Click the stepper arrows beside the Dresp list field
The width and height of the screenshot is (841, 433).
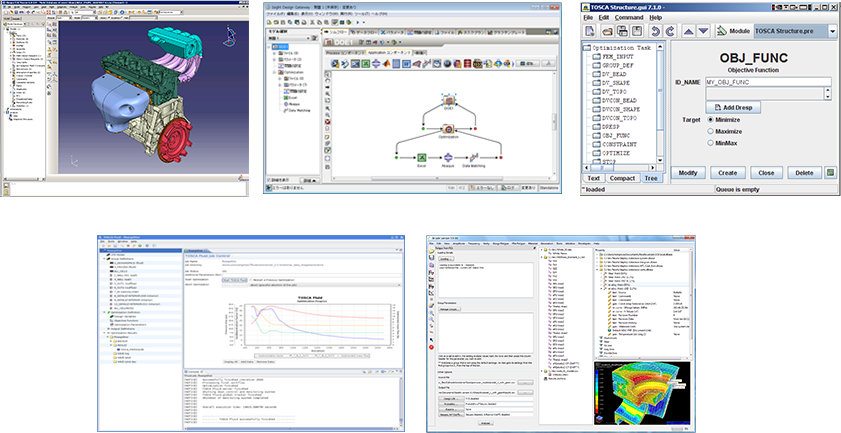click(828, 93)
